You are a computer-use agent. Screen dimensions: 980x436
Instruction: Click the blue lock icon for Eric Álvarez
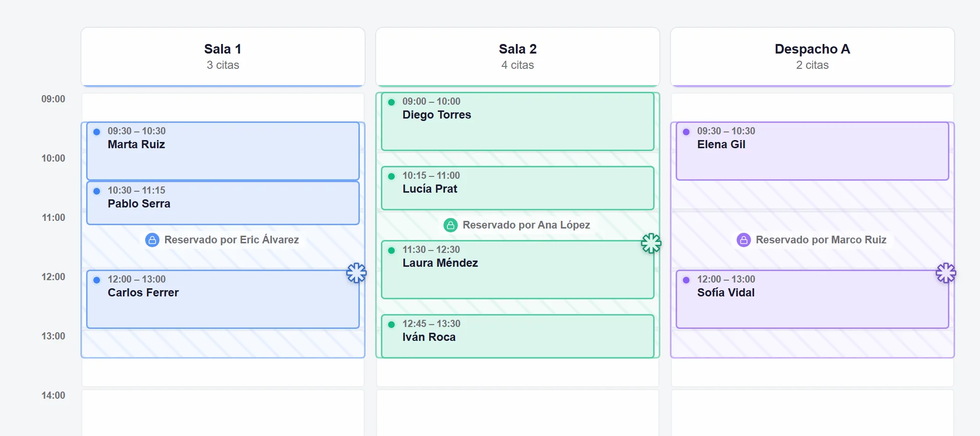152,240
